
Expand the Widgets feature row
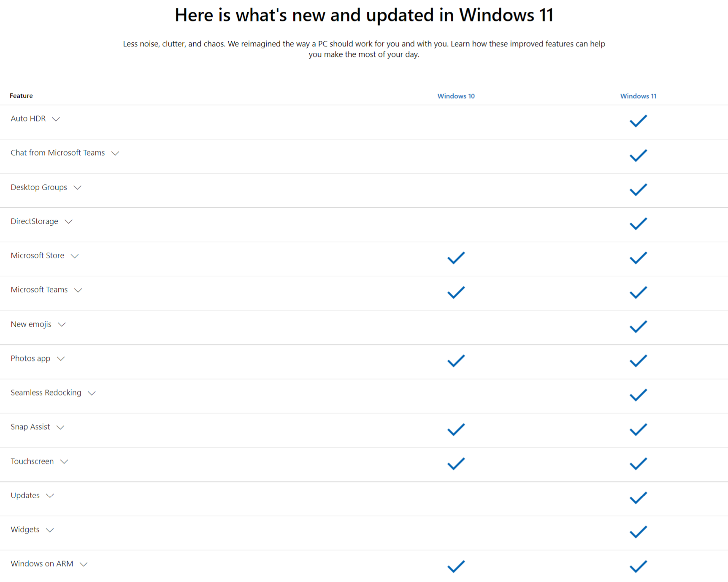(x=50, y=530)
